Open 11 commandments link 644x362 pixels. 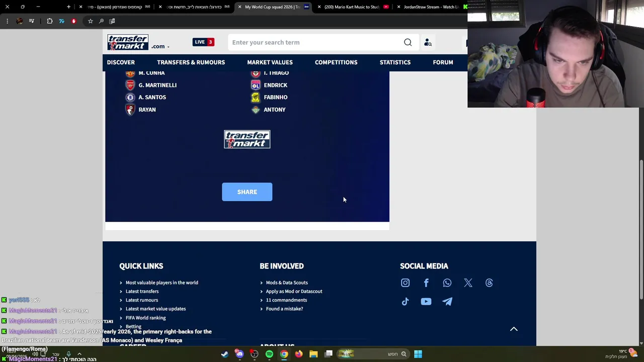point(286,300)
